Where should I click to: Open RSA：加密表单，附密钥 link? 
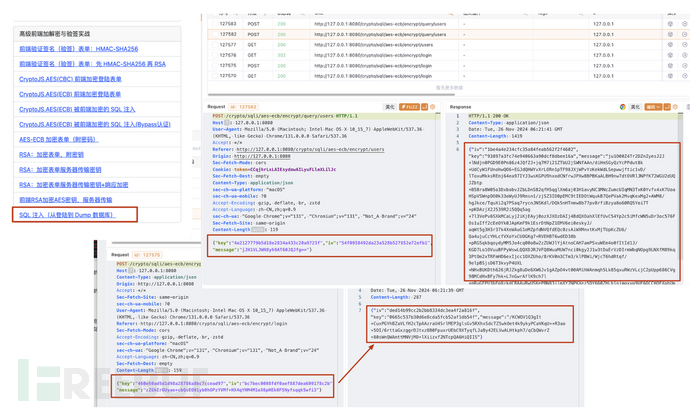click(x=51, y=154)
